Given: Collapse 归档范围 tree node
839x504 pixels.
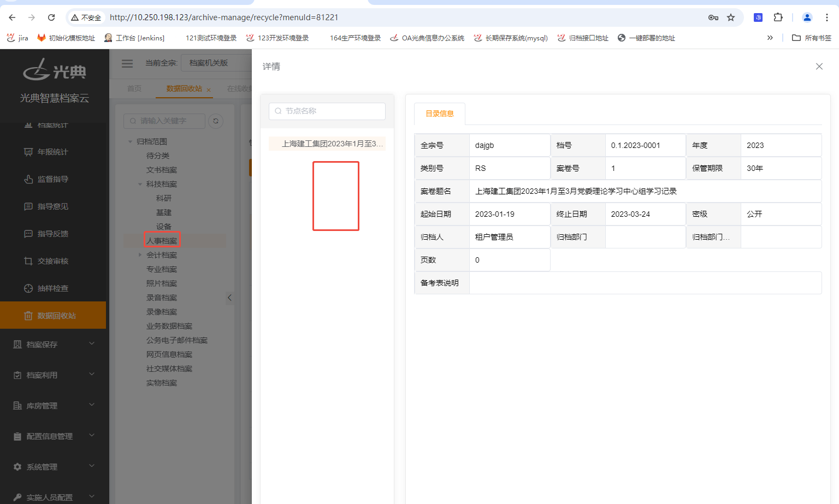Looking at the screenshot, I should 130,141.
